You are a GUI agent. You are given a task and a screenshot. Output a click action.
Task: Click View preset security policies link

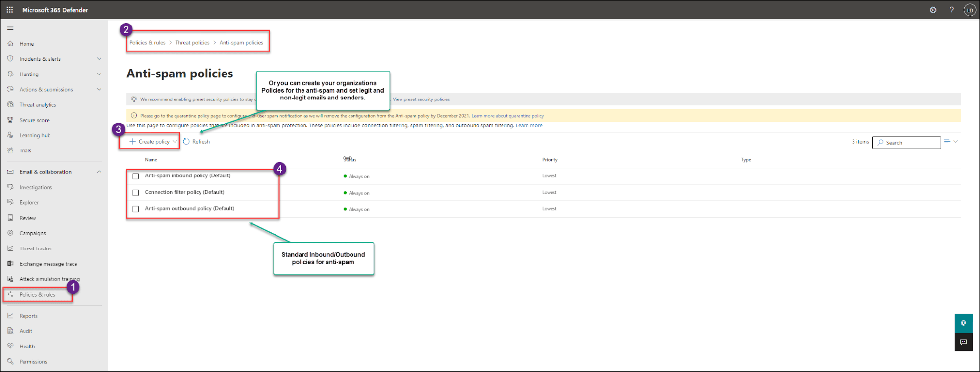421,99
